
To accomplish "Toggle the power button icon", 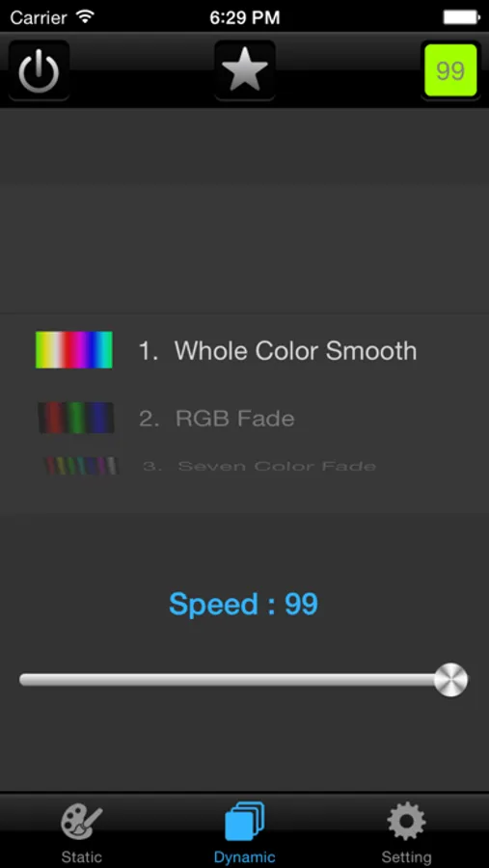I will pos(39,70).
